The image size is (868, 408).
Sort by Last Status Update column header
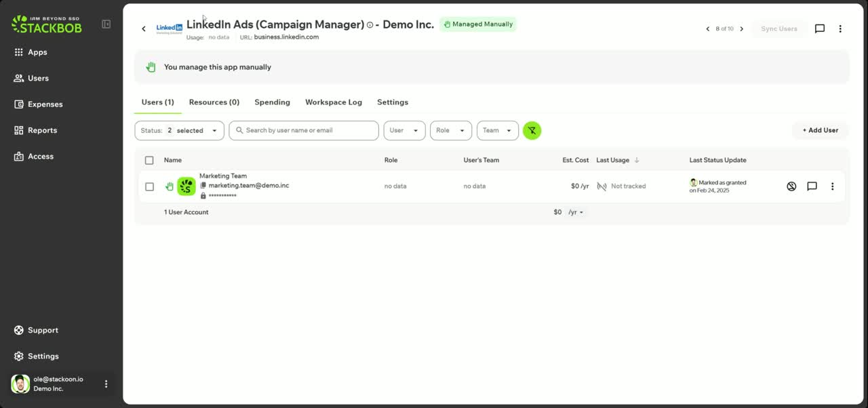click(717, 161)
